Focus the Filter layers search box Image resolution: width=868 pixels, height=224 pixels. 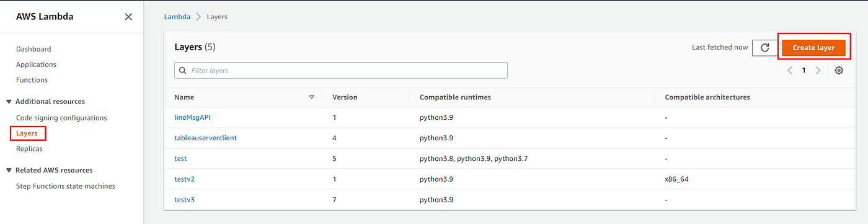tap(341, 70)
